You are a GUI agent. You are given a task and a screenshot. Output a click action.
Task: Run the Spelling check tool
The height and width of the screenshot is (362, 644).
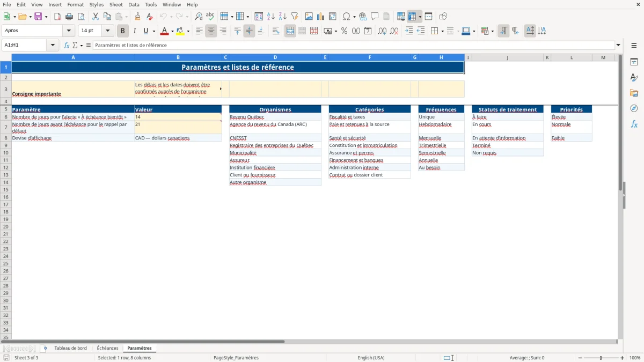[210, 17]
